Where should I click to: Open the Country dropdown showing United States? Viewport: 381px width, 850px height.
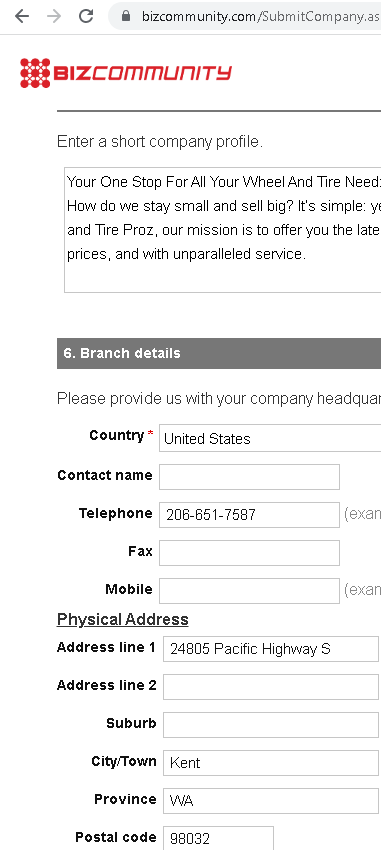270,439
